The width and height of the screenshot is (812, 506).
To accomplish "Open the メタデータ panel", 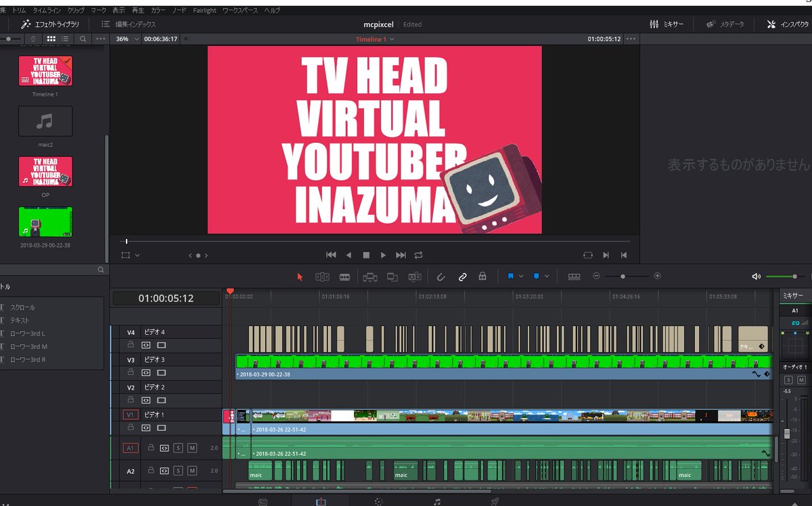I will click(x=725, y=24).
